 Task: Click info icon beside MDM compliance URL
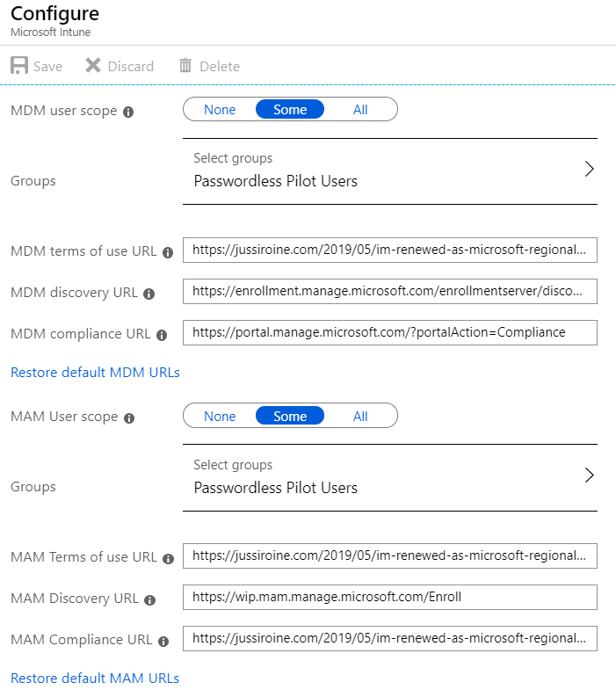point(162,335)
